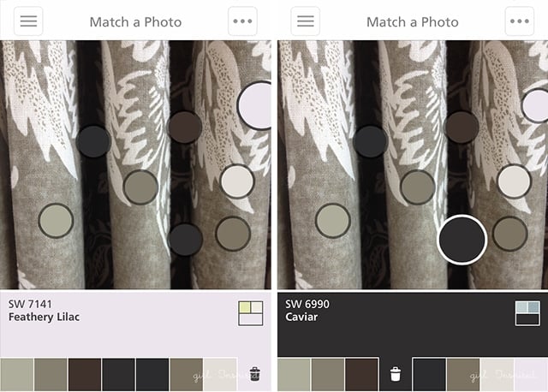Tap the SW 6990 Caviar label
The image size is (548, 392).
click(307, 310)
